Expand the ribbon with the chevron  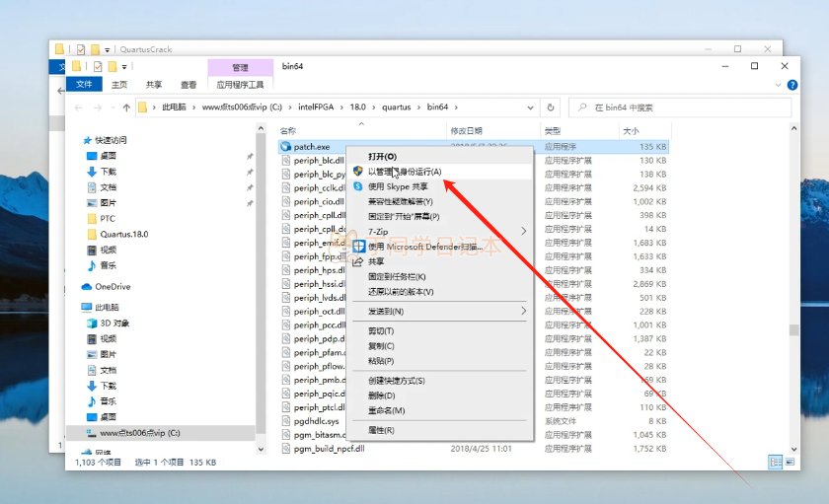point(776,85)
